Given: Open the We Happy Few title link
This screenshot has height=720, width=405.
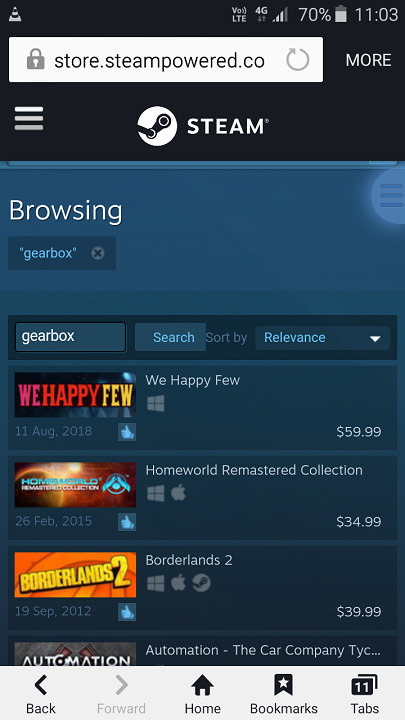Looking at the screenshot, I should (193, 380).
